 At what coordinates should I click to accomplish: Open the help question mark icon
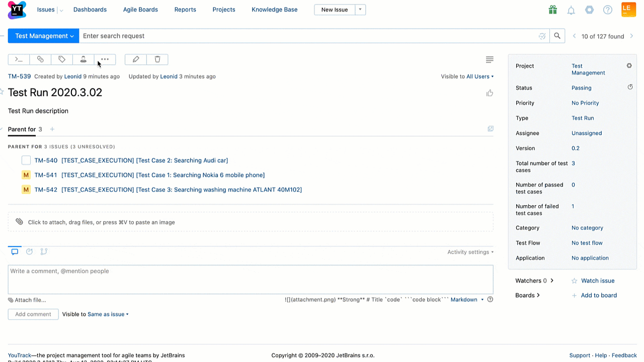[x=608, y=10]
